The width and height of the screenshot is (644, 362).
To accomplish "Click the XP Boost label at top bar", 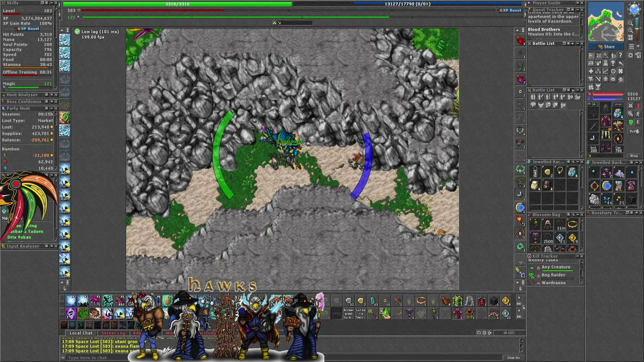I will click(509, 10).
